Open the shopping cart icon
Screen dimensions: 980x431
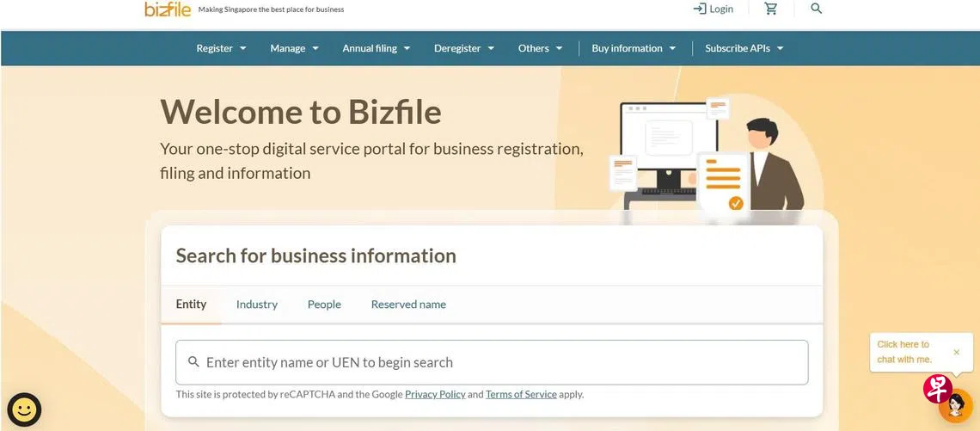[771, 9]
